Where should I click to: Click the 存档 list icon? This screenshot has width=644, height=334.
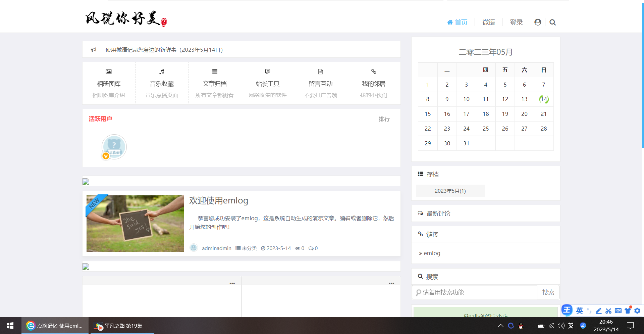click(x=420, y=174)
